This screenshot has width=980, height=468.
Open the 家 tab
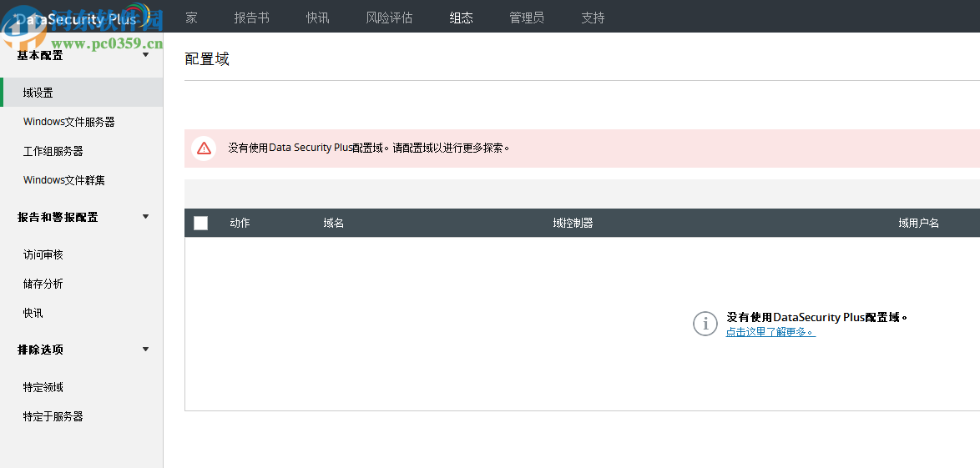tap(191, 18)
